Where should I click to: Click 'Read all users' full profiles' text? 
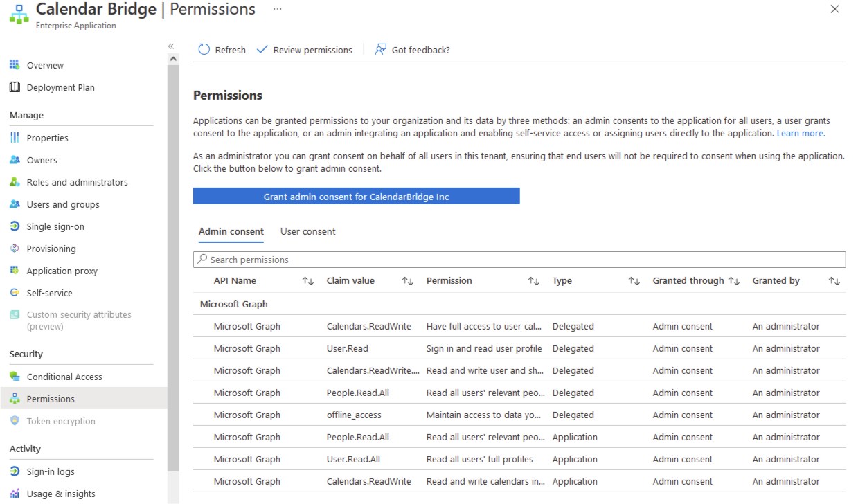(x=480, y=459)
